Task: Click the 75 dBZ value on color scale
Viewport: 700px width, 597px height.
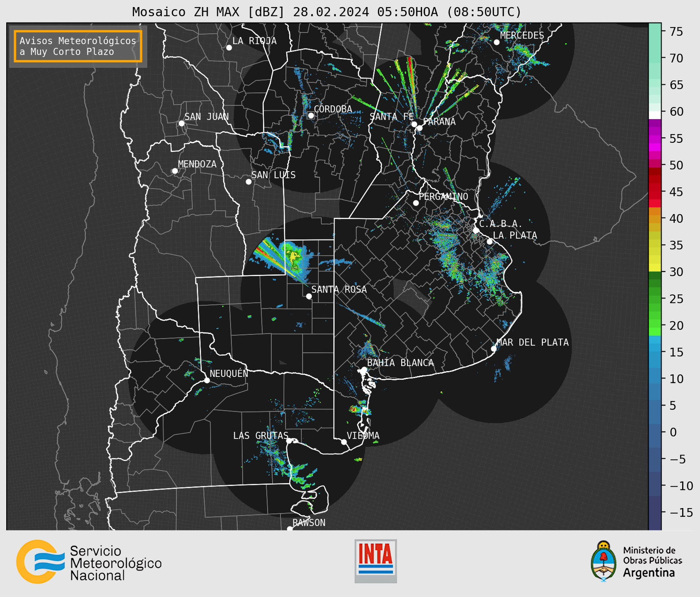Action: tap(676, 32)
